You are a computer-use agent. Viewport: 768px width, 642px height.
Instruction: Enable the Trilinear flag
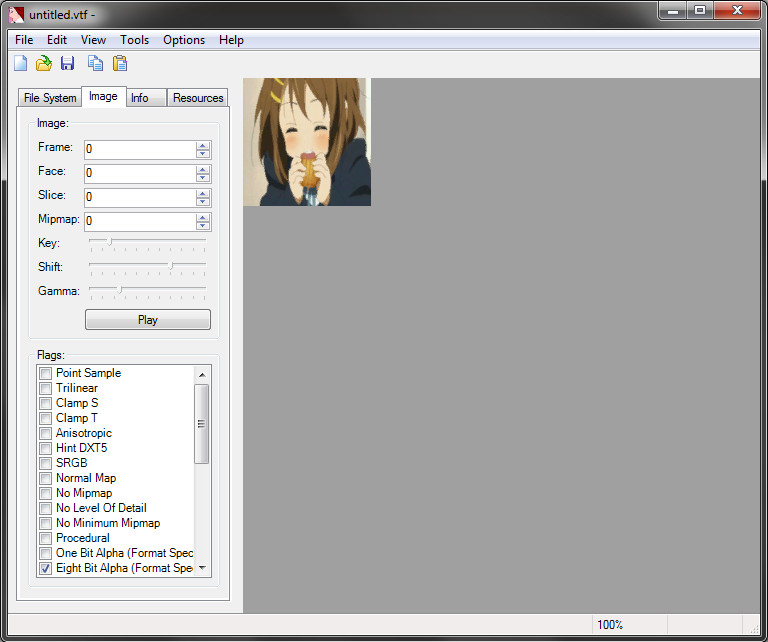point(46,388)
